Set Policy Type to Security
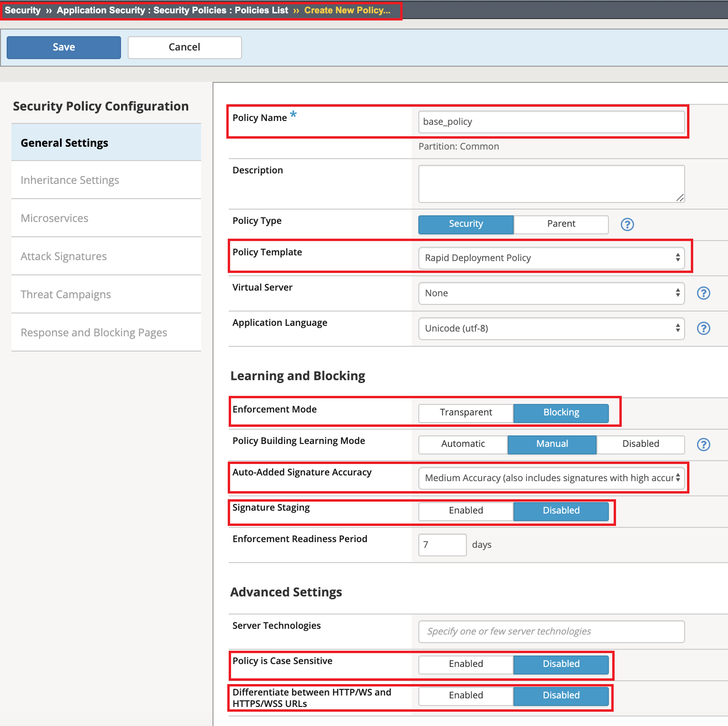Viewport: 728px width, 726px height. 466,224
